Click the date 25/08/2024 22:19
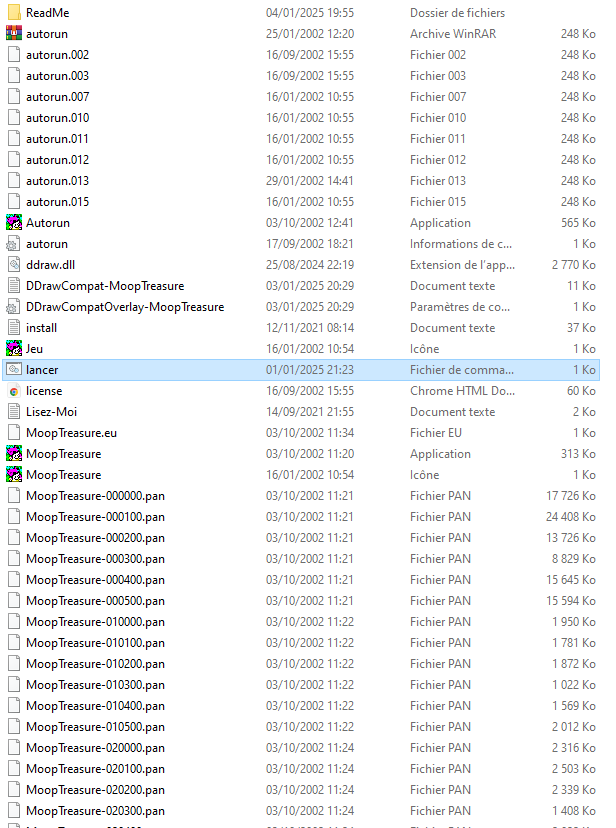The image size is (616, 828). [310, 265]
